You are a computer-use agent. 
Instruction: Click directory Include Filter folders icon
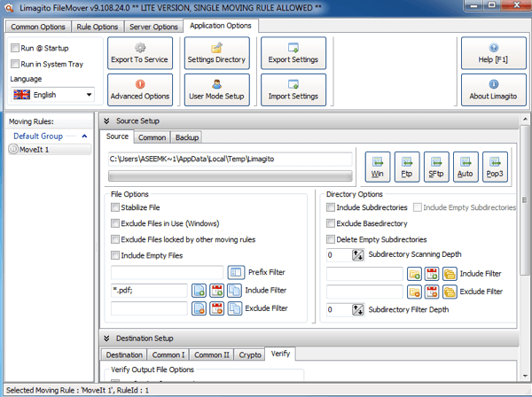point(450,274)
